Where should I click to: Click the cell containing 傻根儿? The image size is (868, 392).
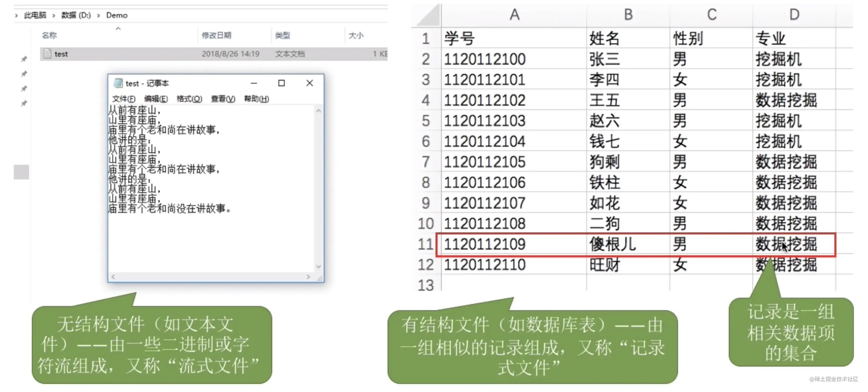628,244
